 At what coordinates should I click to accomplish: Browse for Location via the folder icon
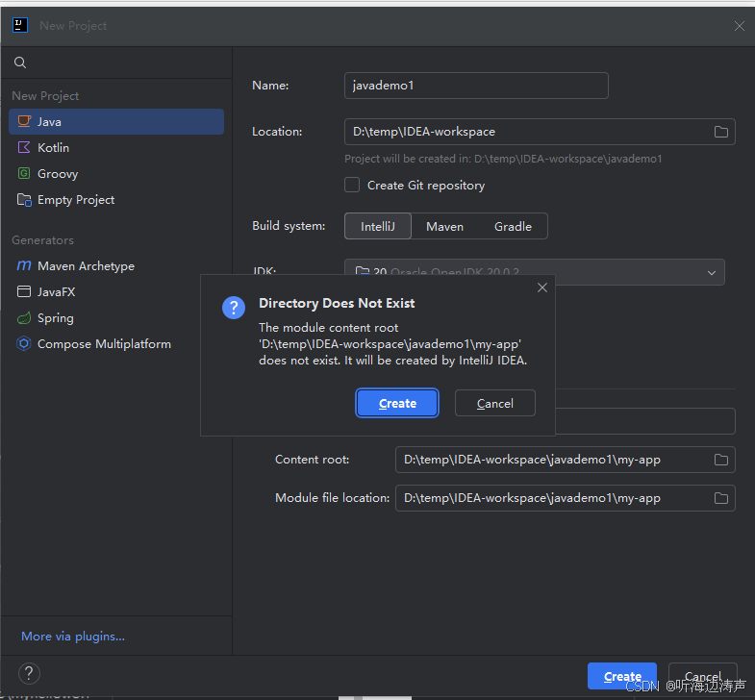click(x=720, y=132)
